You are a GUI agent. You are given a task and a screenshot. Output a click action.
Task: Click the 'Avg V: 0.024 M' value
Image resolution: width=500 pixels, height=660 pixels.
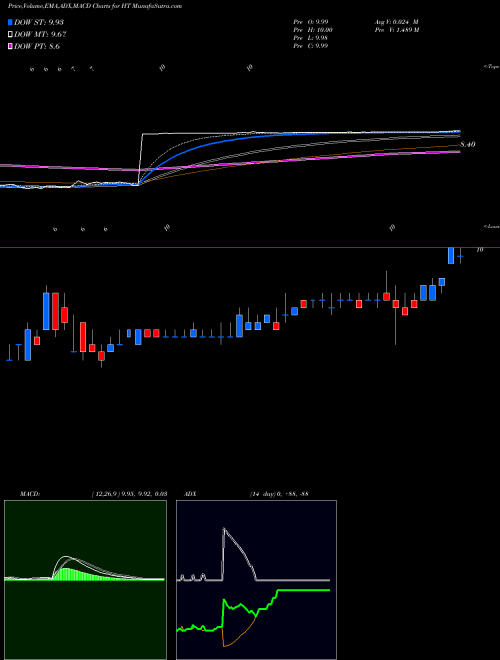[396, 22]
